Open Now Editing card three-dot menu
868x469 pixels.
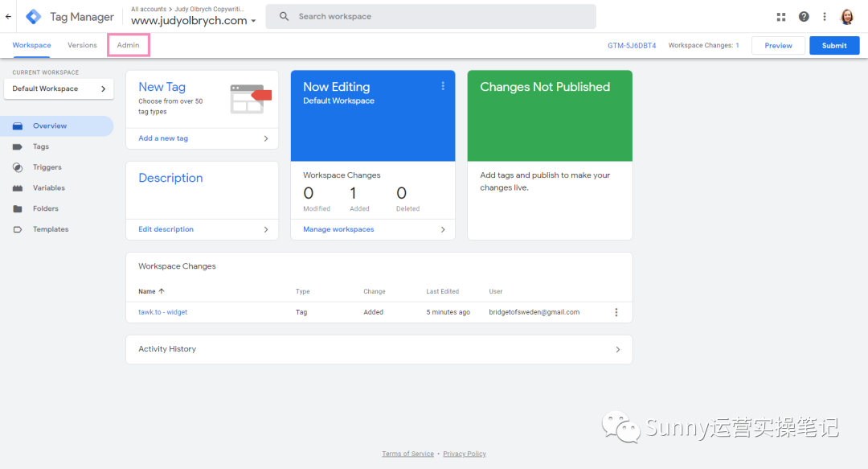pyautogui.click(x=443, y=86)
